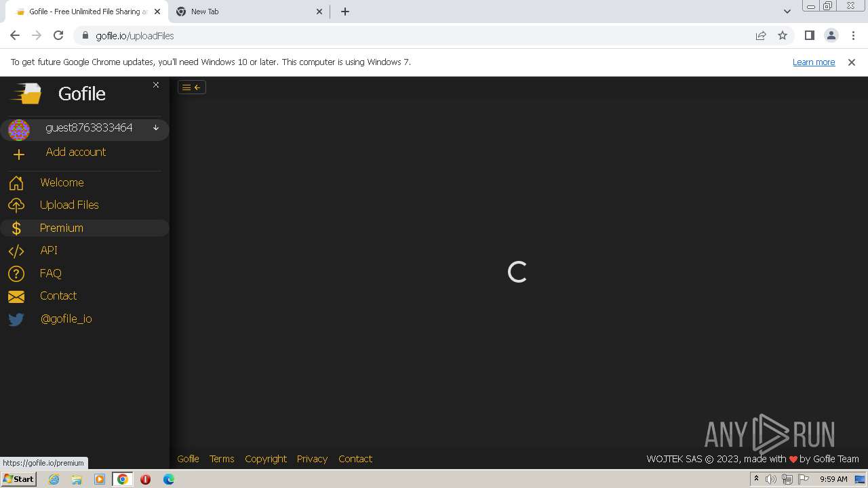Click the plus icon beside Add account
868x488 pixels.
tap(19, 155)
